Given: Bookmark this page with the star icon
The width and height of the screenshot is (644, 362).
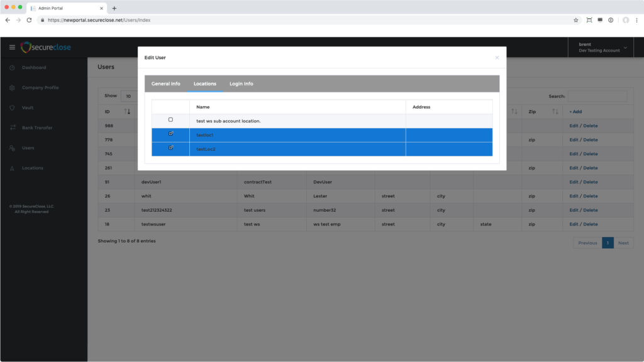Looking at the screenshot, I should click(575, 20).
